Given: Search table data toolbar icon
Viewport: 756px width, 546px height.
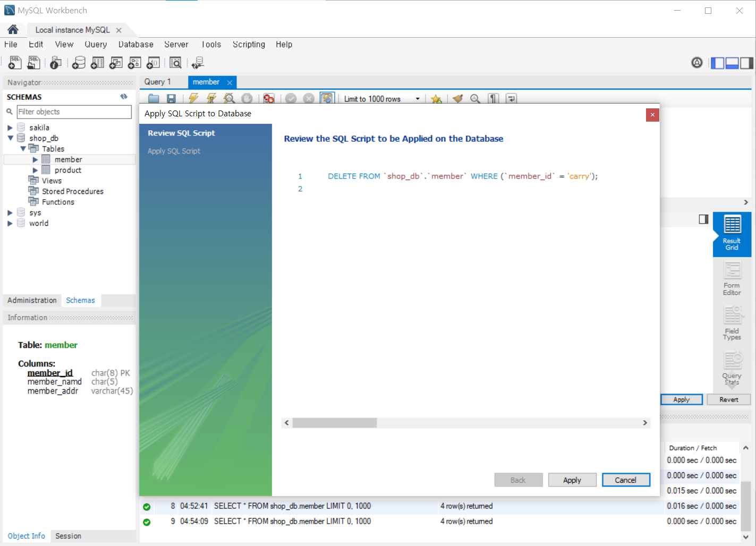Looking at the screenshot, I should tap(175, 63).
